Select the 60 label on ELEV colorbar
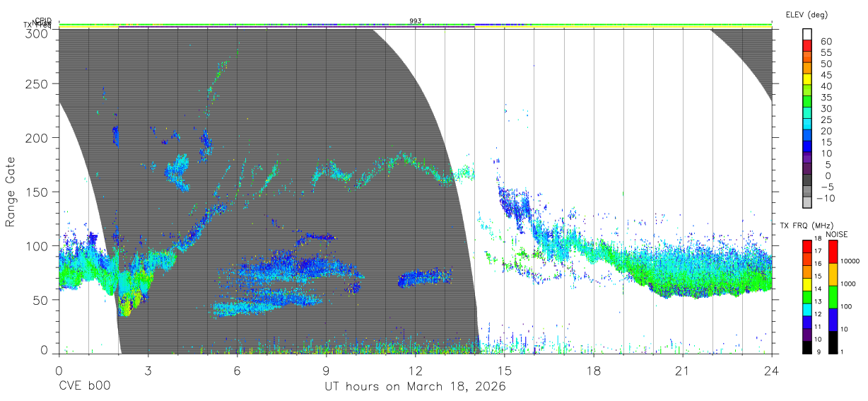This screenshot has height=401, width=868. pyautogui.click(x=825, y=41)
